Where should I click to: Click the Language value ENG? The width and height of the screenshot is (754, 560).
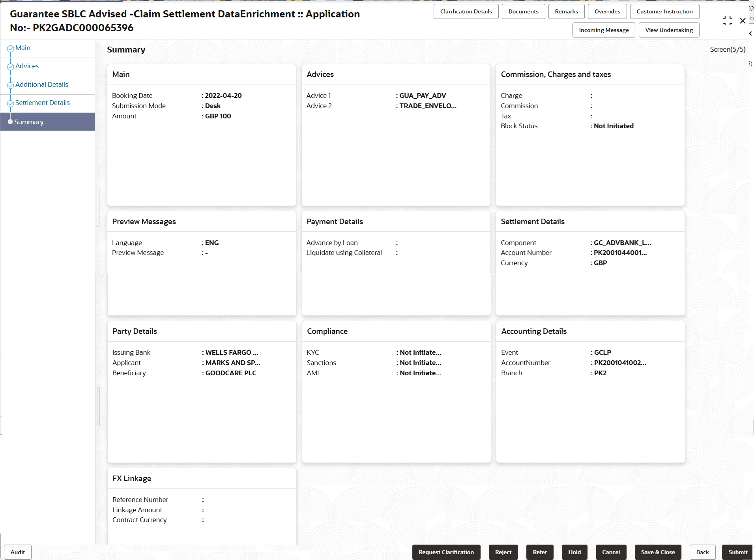click(211, 243)
